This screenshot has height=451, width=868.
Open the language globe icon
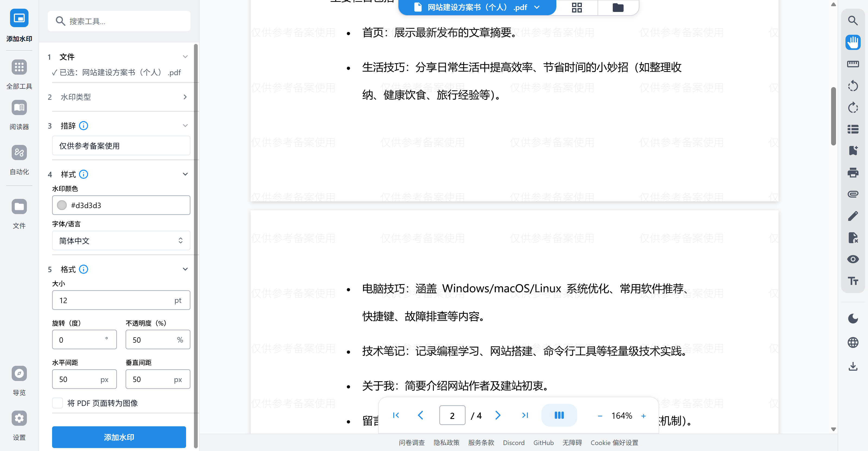pos(853,342)
